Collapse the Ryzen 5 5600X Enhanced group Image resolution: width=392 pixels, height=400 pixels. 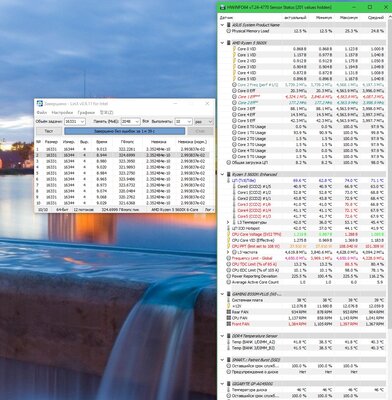222,174
